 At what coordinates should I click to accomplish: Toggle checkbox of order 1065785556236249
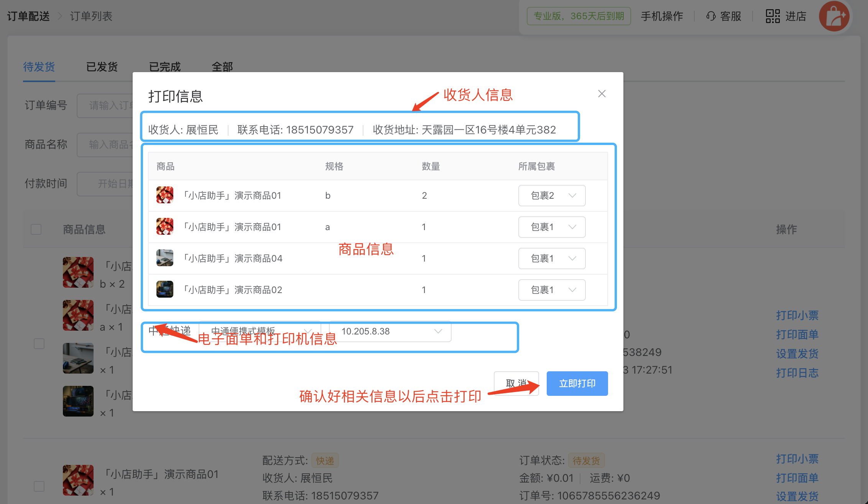39,486
